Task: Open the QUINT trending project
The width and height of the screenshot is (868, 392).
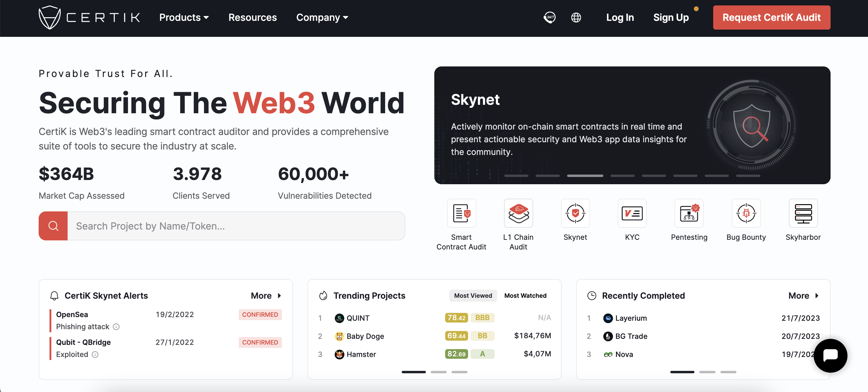Action: 434,318
